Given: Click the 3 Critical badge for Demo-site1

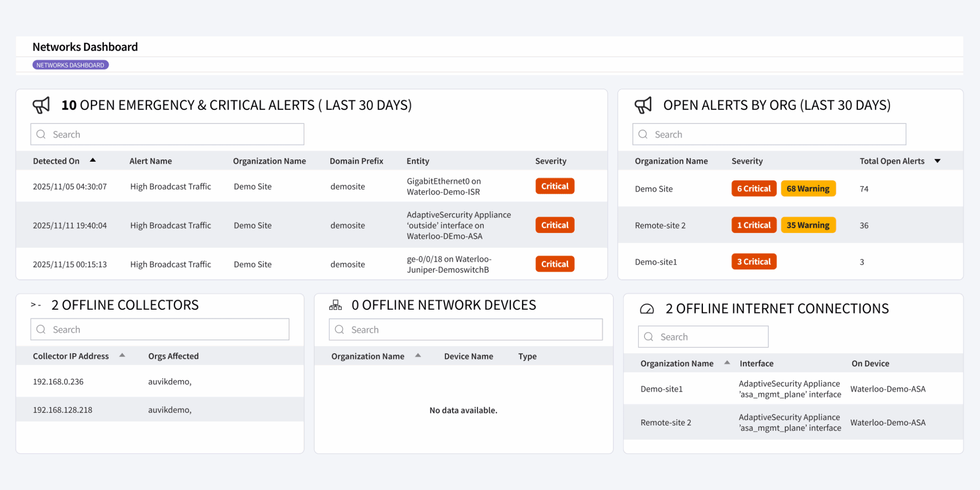Looking at the screenshot, I should (754, 261).
